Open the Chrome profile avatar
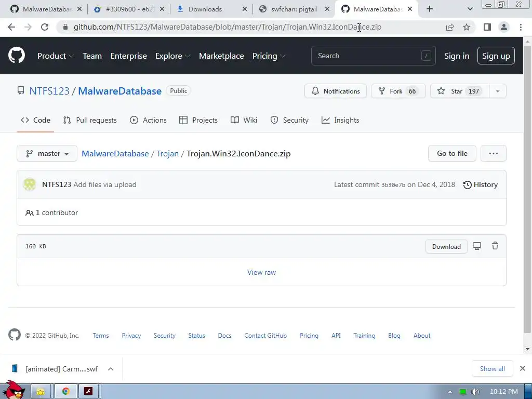Viewport: 532px width, 399px height. [504, 27]
